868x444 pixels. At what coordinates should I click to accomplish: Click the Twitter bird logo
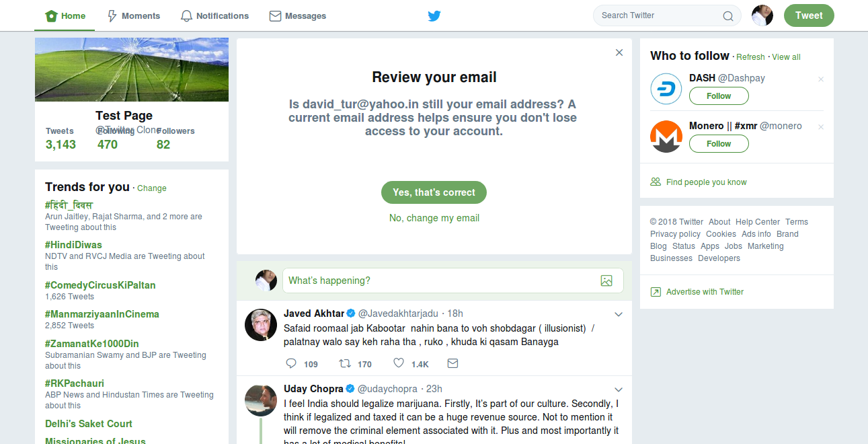434,15
